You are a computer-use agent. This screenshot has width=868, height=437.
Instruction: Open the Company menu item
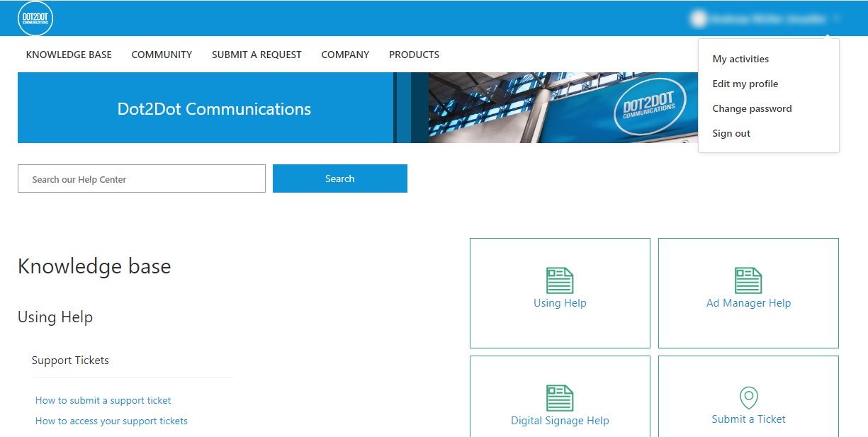coord(345,55)
